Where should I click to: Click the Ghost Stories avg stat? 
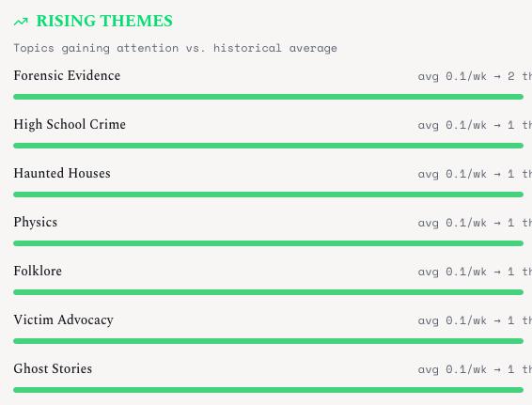475,369
